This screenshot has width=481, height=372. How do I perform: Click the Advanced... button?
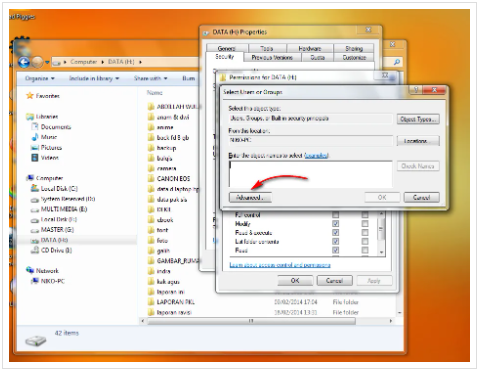(x=250, y=198)
